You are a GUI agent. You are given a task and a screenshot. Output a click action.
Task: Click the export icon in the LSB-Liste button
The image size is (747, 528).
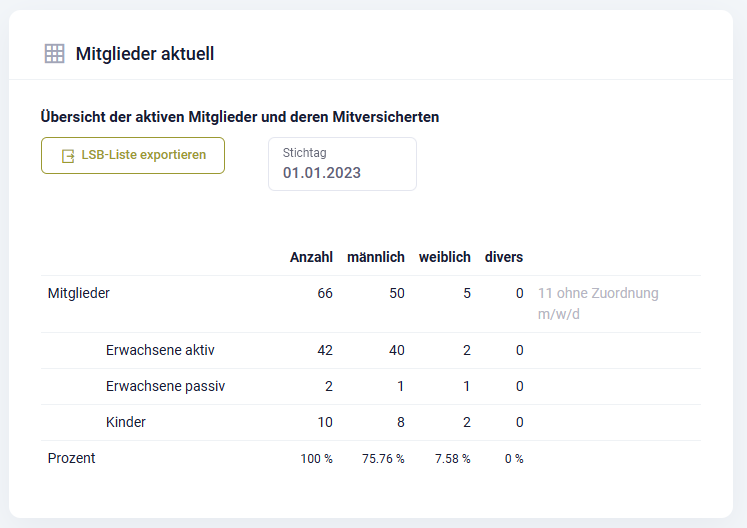(x=68, y=156)
